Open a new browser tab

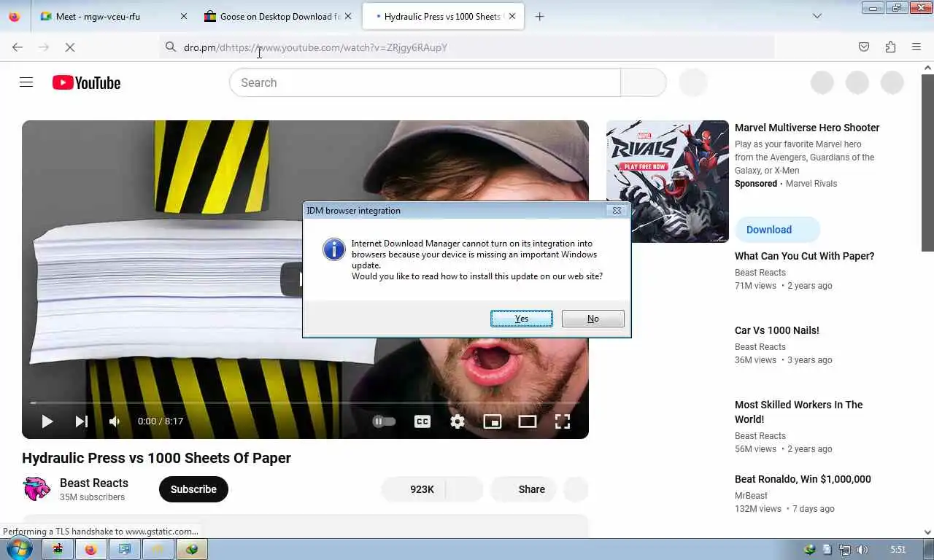pos(540,16)
